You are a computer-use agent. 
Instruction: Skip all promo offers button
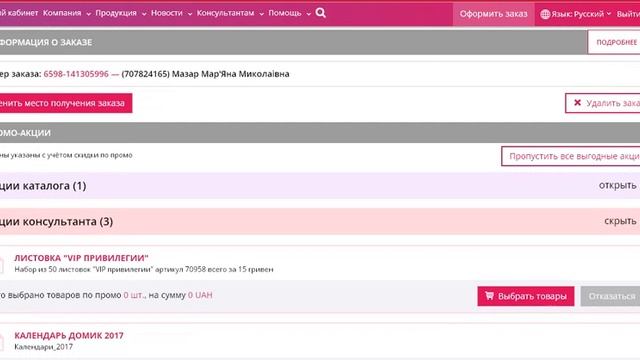click(571, 156)
